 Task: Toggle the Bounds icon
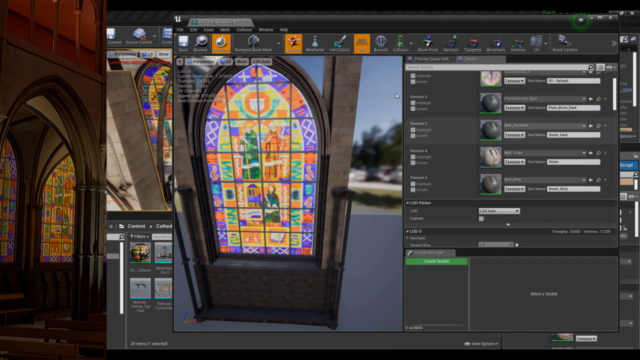tap(380, 43)
